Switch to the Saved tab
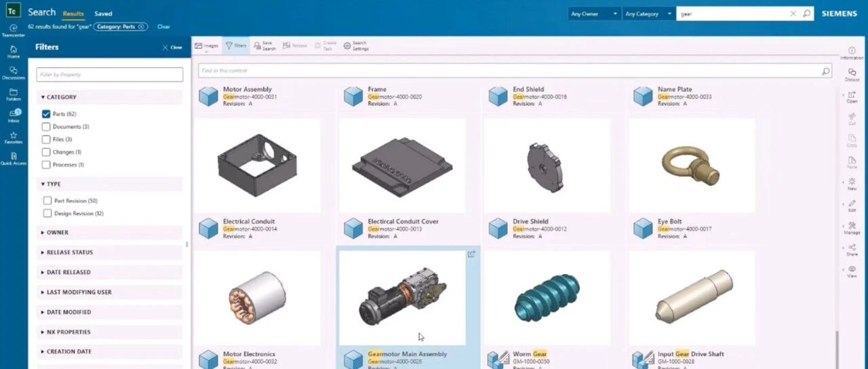This screenshot has width=868, height=369. [103, 14]
